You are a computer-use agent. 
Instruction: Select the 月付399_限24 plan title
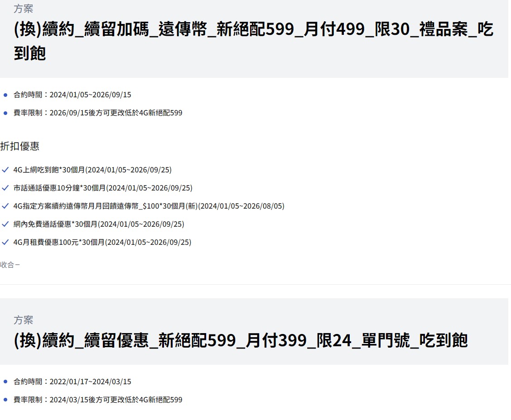[241, 340]
